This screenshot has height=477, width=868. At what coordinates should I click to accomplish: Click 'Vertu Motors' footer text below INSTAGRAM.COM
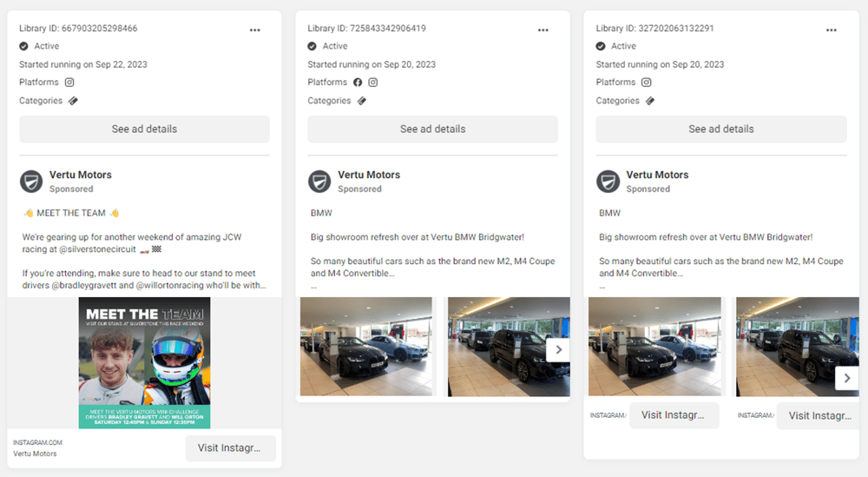click(35, 454)
